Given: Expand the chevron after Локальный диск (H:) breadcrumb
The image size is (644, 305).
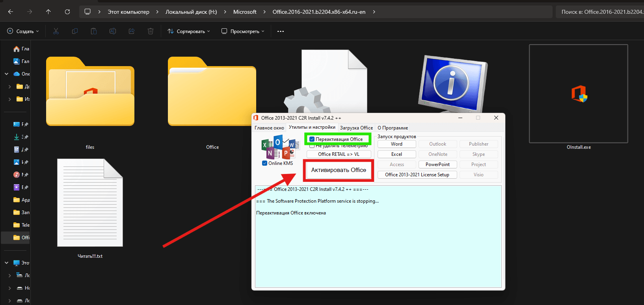Looking at the screenshot, I should pos(225,12).
